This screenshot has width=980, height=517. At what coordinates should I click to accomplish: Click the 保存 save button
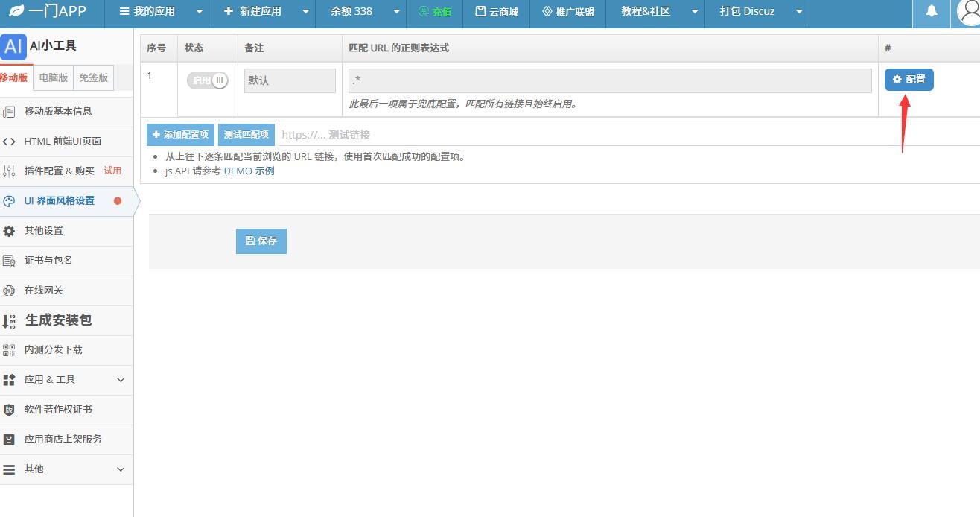point(261,241)
